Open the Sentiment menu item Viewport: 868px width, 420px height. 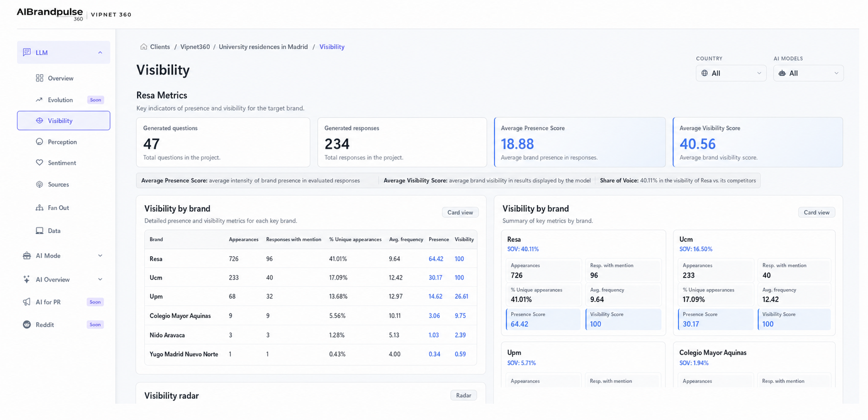64,163
